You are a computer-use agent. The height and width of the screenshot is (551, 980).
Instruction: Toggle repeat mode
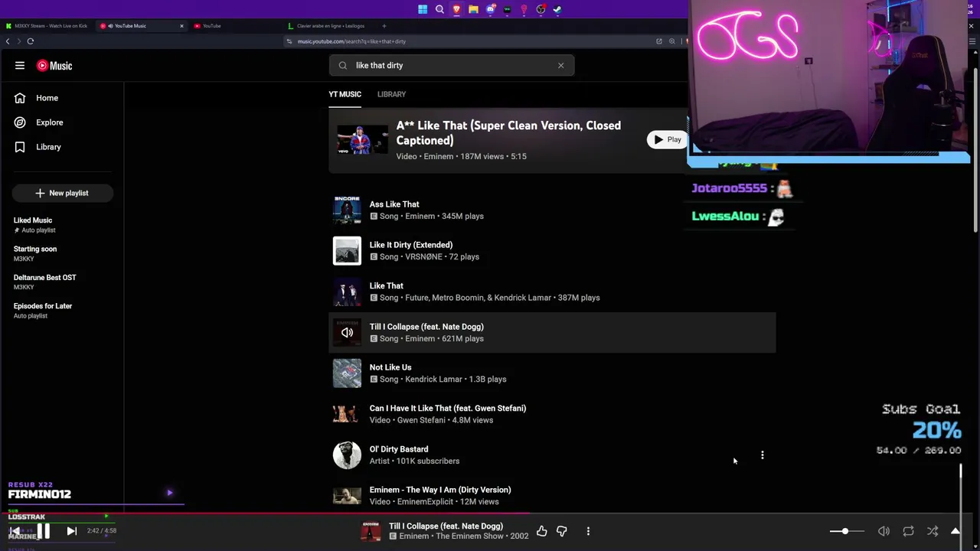[x=908, y=531]
